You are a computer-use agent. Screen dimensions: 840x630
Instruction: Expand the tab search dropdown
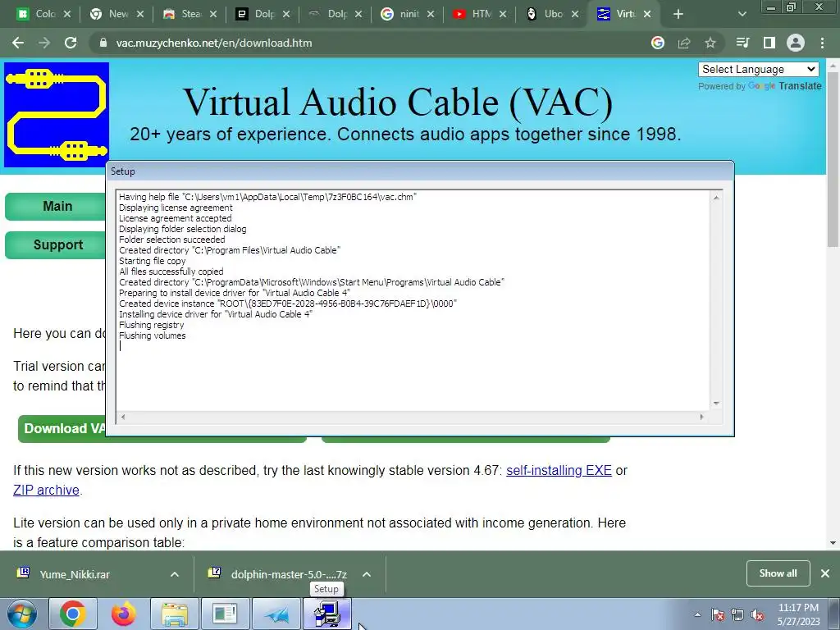[742, 14]
